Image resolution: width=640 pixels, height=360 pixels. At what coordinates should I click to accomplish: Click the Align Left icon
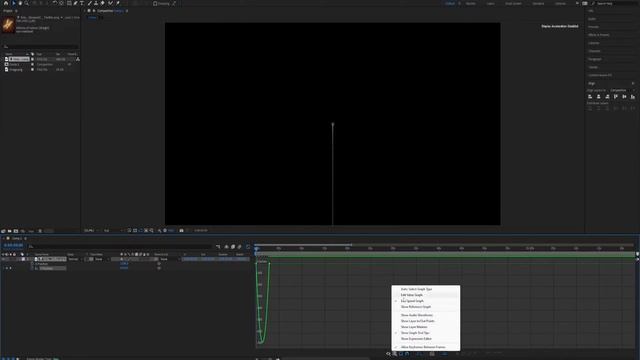(590, 97)
